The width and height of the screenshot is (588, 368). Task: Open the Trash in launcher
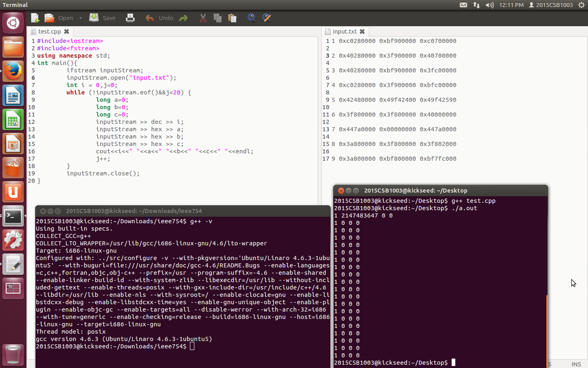click(x=13, y=354)
